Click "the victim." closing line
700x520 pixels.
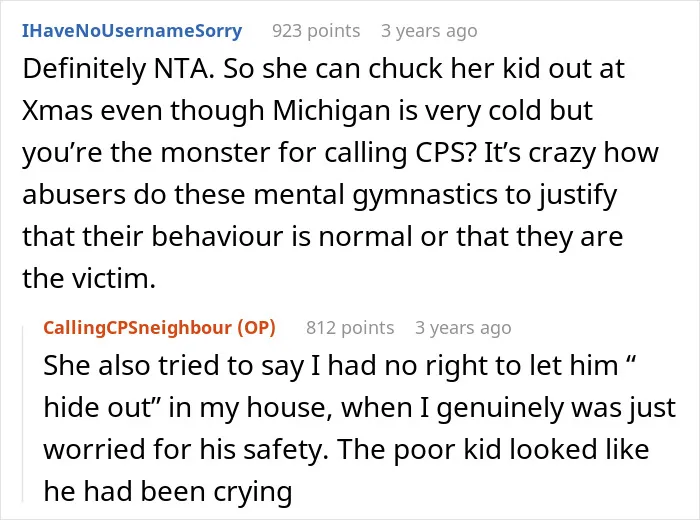click(x=89, y=278)
